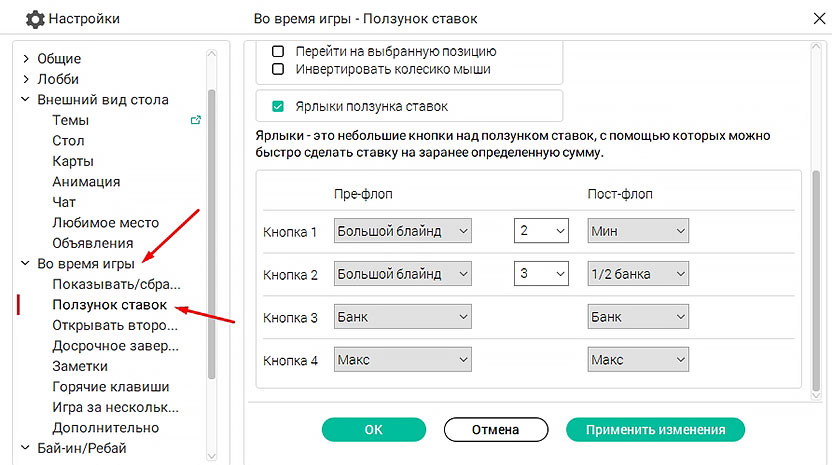This screenshot has height=465, width=832.
Task: Click right panel scrollbar up arrow
Action: [x=816, y=47]
